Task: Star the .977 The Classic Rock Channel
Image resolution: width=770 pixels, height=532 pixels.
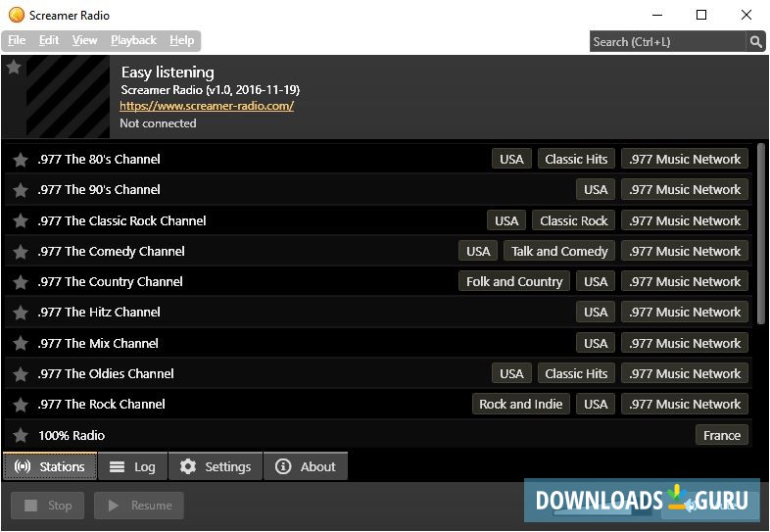Action: (21, 221)
